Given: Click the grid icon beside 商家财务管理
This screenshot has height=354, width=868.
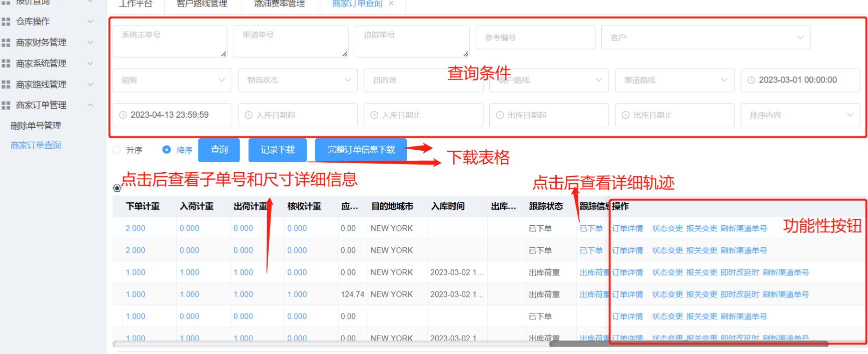Looking at the screenshot, I should (x=6, y=43).
